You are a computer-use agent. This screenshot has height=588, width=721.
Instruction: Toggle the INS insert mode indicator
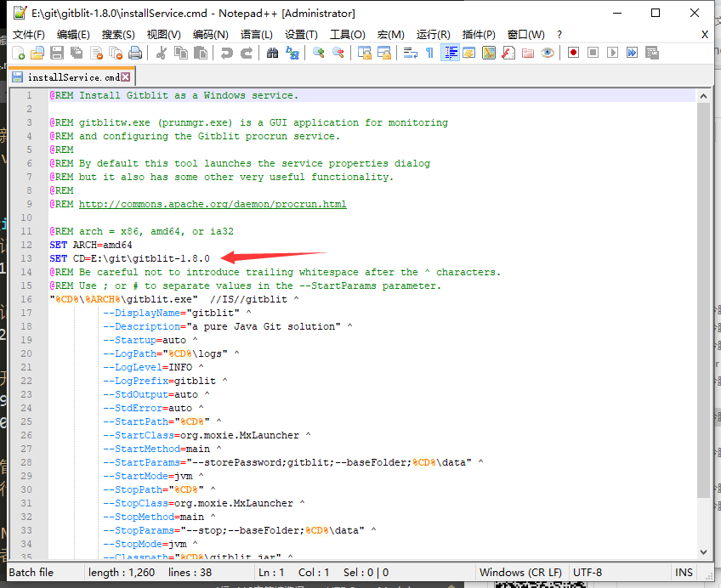684,573
